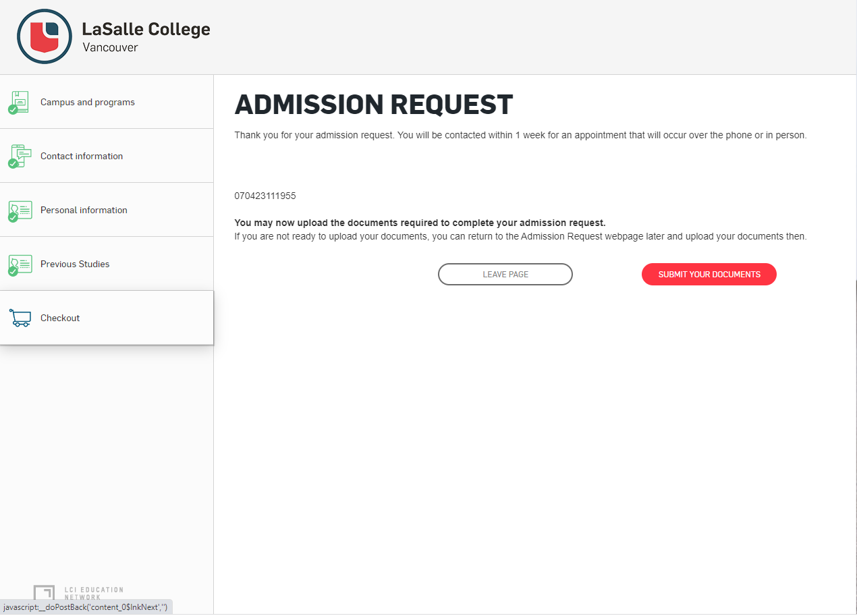Click the LCI Education Network logo

click(78, 594)
